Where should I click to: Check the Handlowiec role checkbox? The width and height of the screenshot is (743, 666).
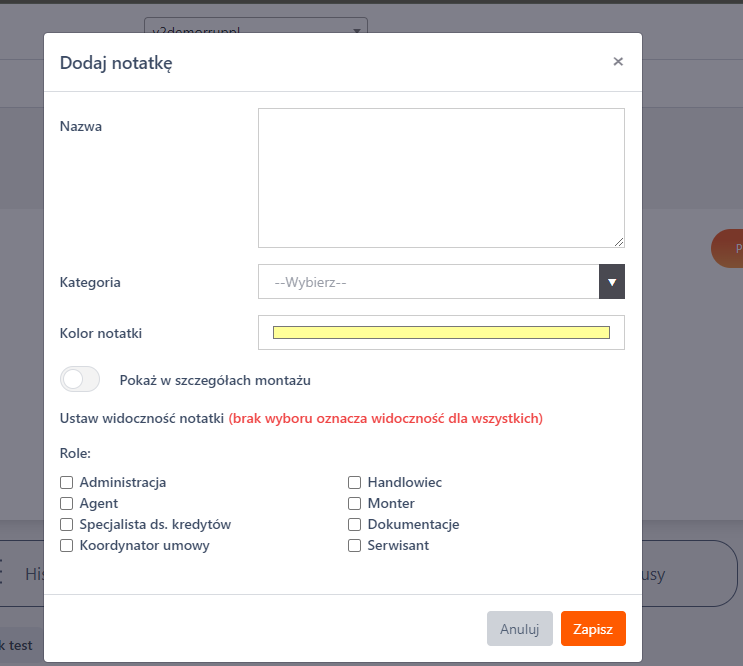pyautogui.click(x=354, y=482)
